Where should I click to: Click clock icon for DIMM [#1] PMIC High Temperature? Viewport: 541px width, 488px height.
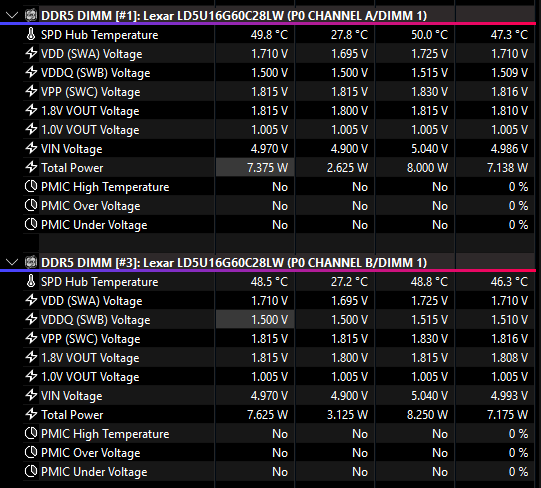coord(31,186)
